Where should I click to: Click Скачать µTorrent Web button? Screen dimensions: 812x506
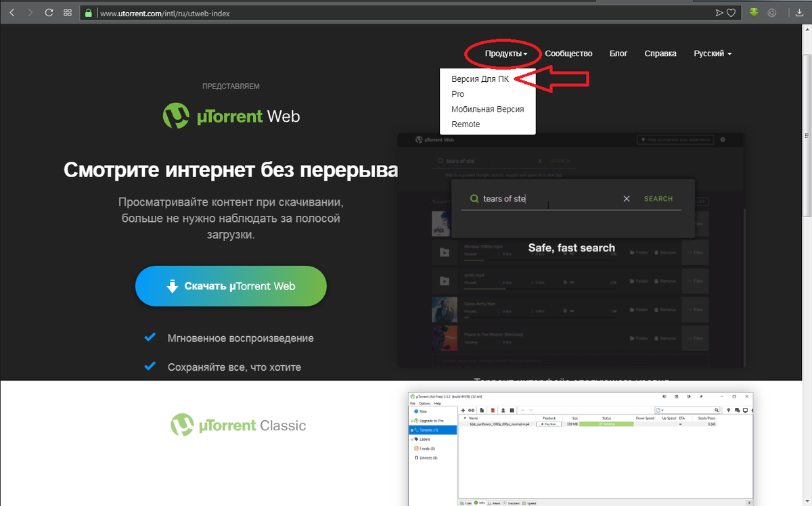tap(231, 286)
